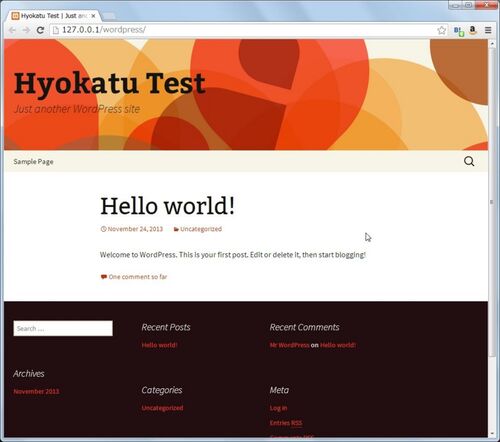Reload the page with refresh icon

[x=40, y=30]
